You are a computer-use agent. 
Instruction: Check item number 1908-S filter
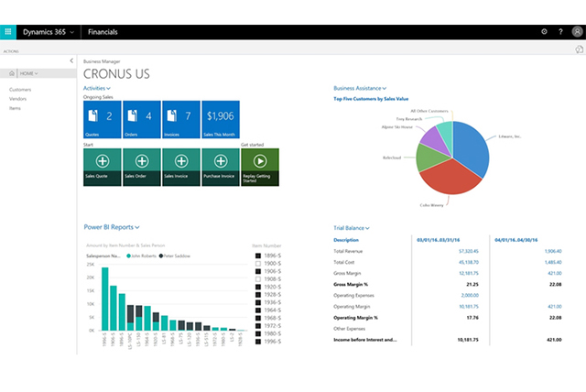click(258, 279)
